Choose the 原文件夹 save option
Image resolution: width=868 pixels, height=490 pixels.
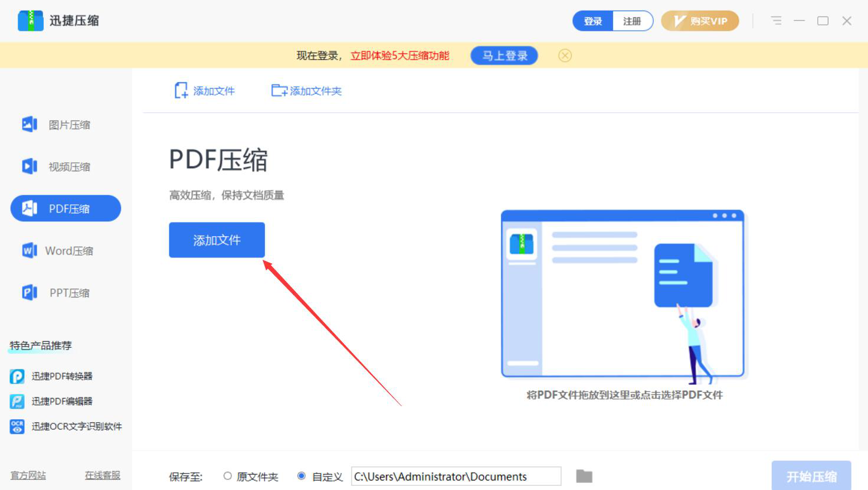click(251, 476)
